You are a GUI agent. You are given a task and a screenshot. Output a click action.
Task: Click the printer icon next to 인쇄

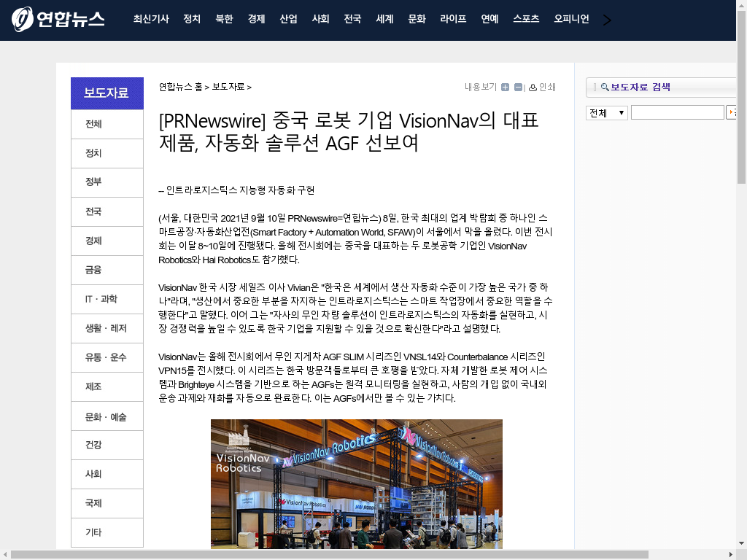(533, 87)
